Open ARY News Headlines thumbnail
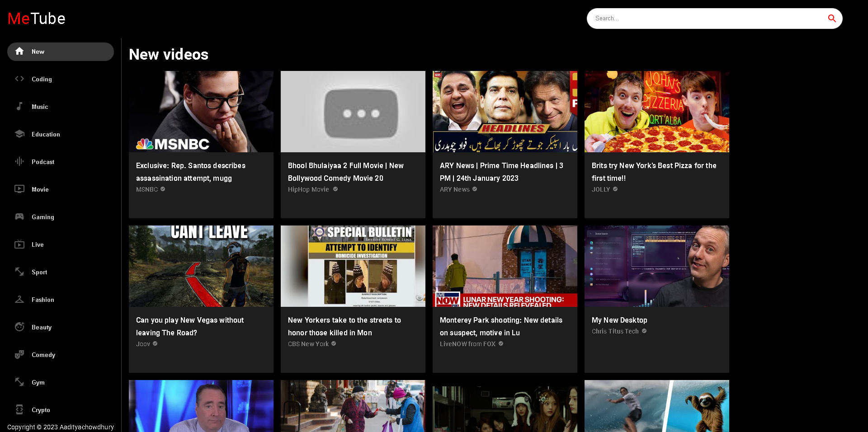The height and width of the screenshot is (432, 868). tap(505, 112)
